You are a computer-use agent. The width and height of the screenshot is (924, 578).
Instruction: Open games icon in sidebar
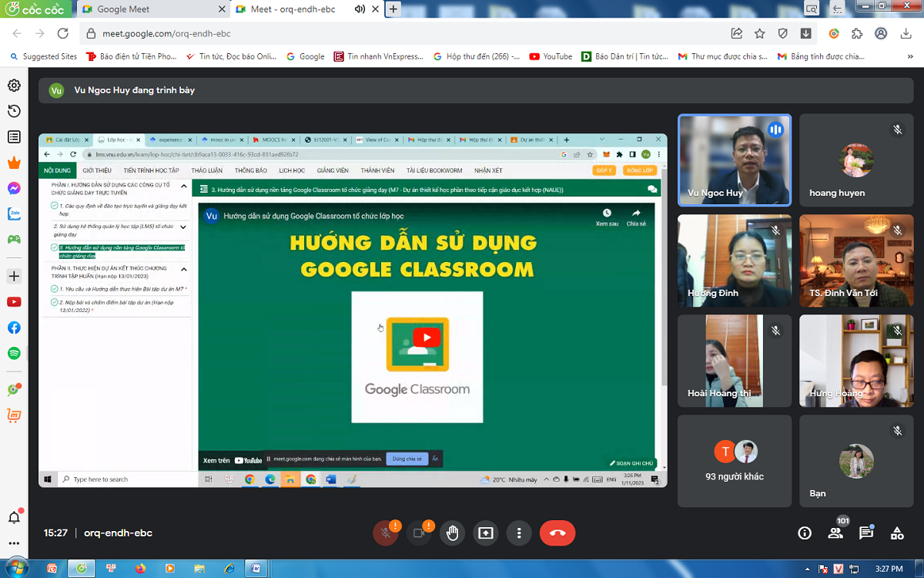[14, 239]
